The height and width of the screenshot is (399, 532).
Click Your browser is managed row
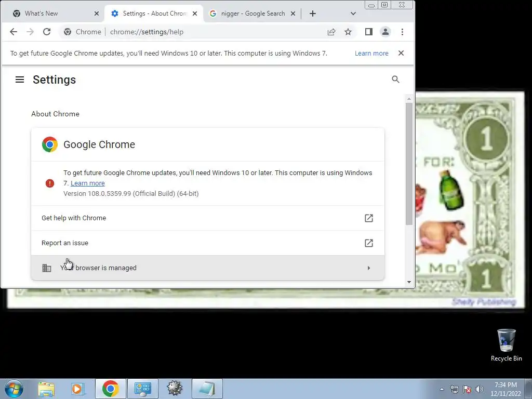point(208,268)
